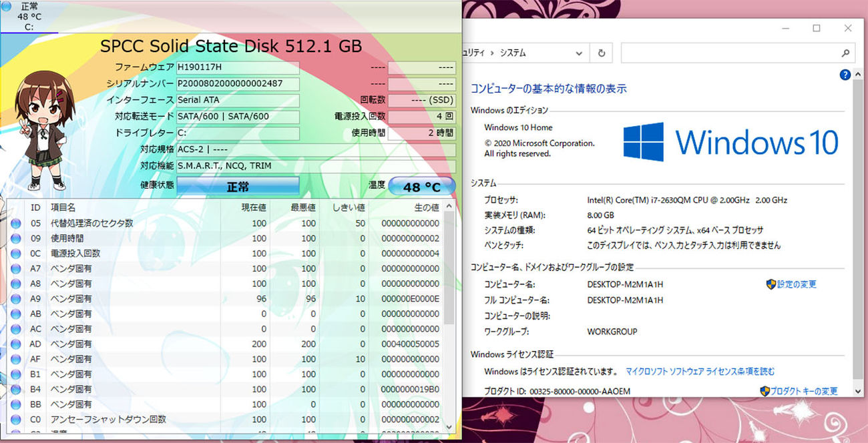
Task: Click the refresh icon in address bar
Action: coord(602,53)
